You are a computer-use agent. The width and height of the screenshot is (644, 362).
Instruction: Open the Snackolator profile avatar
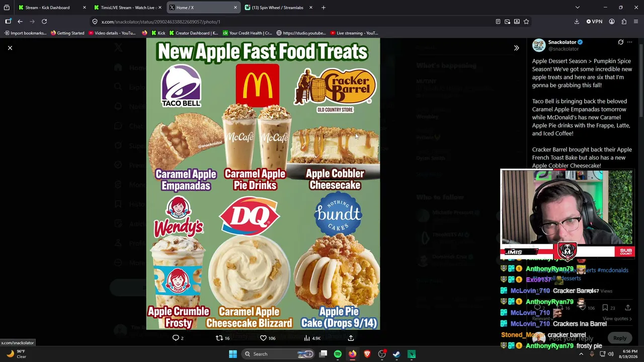539,45
